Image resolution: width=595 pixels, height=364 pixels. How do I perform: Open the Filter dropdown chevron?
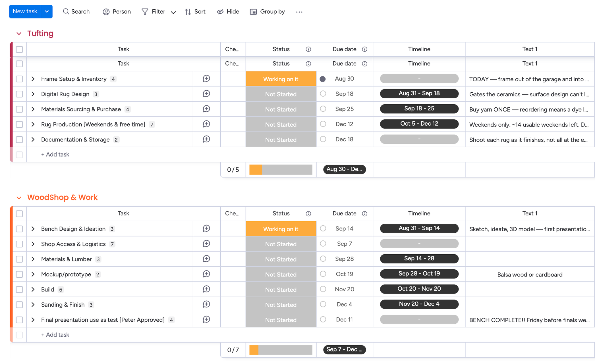tap(173, 12)
